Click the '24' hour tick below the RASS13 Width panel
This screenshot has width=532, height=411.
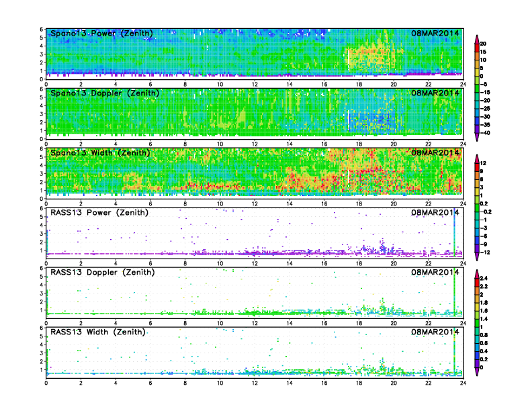[x=463, y=383]
